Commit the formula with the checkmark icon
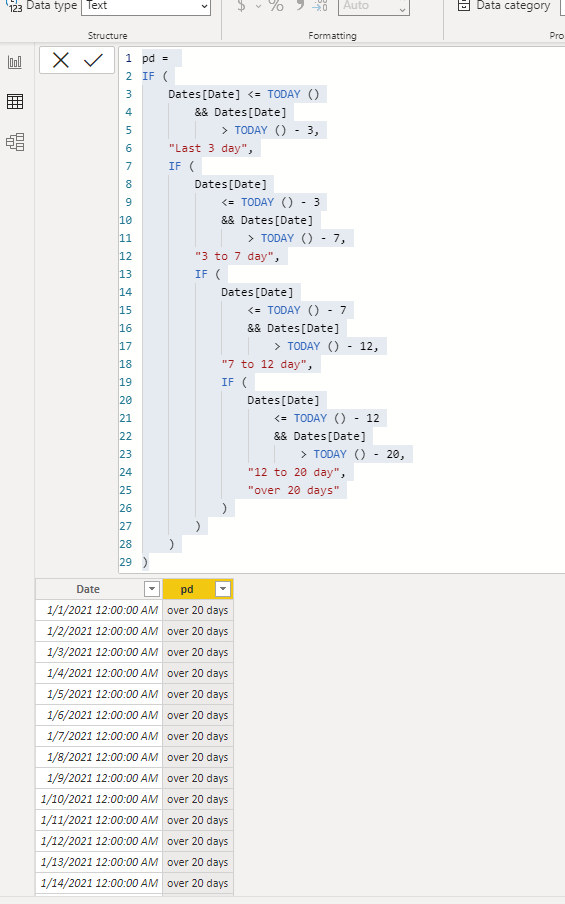The height and width of the screenshot is (904, 565). point(93,60)
